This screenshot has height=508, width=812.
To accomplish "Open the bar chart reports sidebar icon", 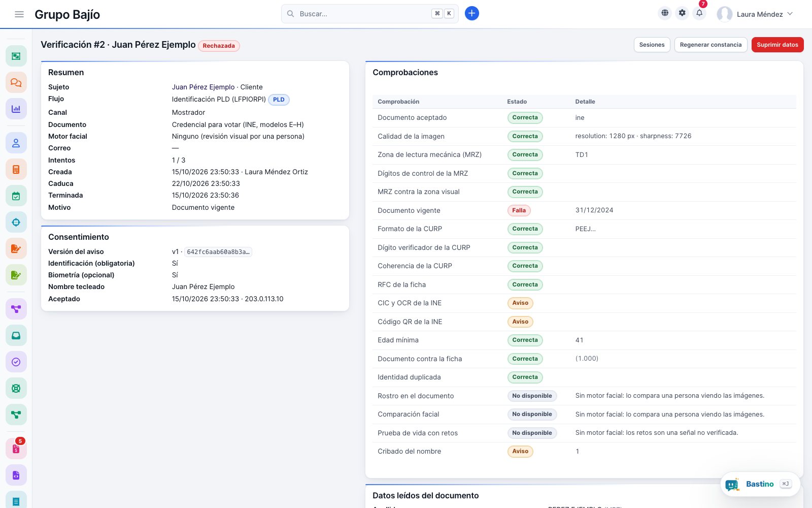I will click(x=16, y=109).
